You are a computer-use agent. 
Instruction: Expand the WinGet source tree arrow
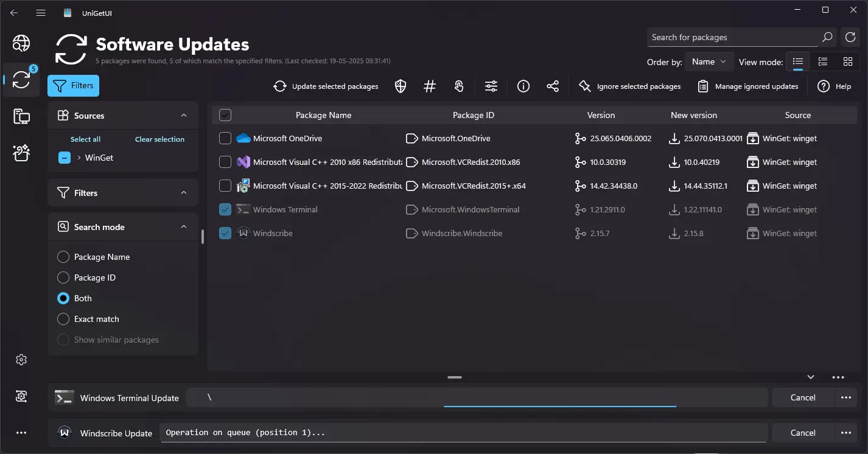tap(79, 158)
